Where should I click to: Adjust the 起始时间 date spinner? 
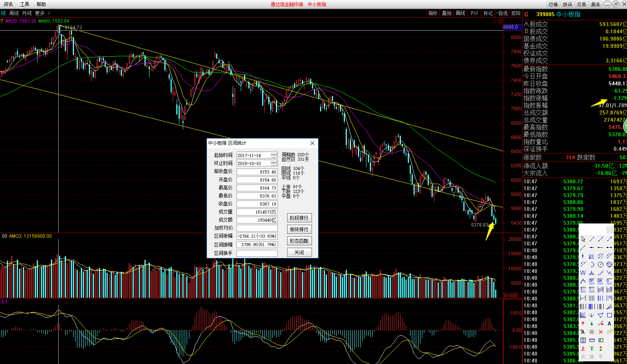(x=274, y=155)
